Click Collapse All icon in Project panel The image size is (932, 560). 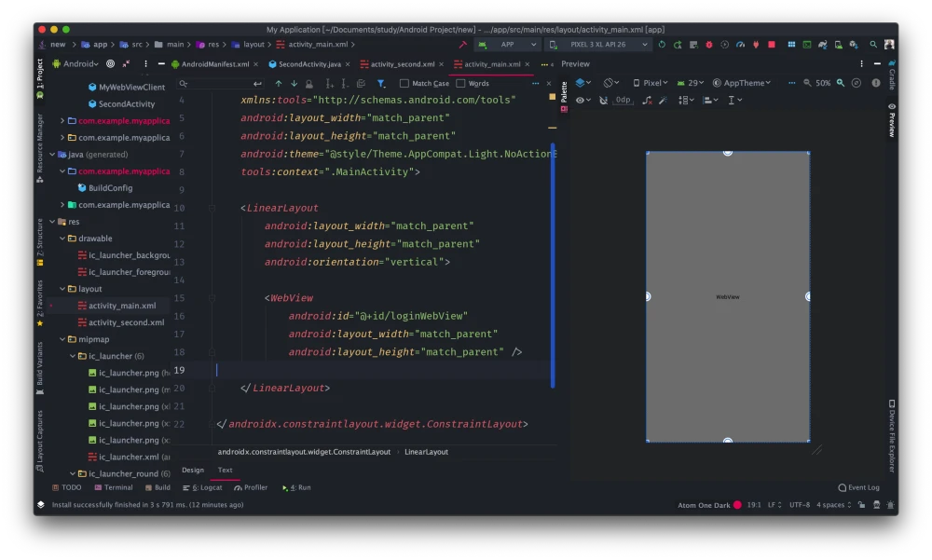click(126, 63)
